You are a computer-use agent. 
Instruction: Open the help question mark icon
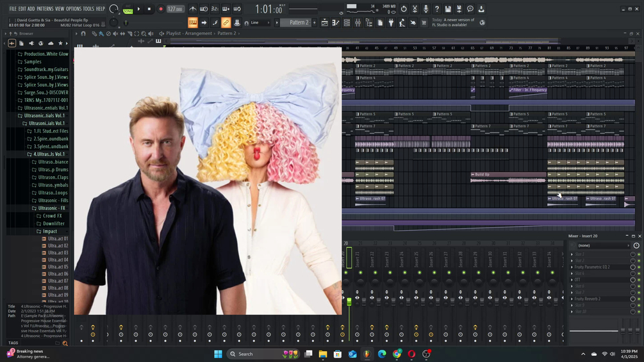[x=437, y=8]
